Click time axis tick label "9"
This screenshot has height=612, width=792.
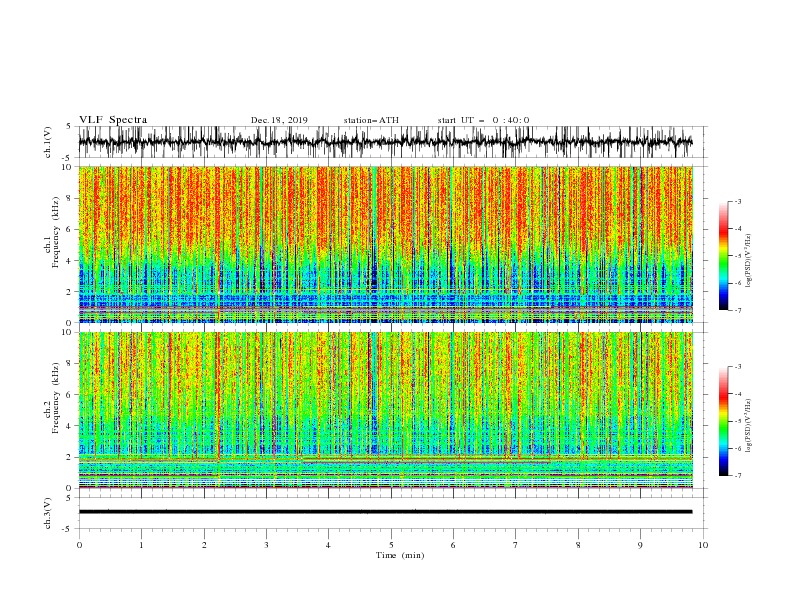tap(640, 545)
